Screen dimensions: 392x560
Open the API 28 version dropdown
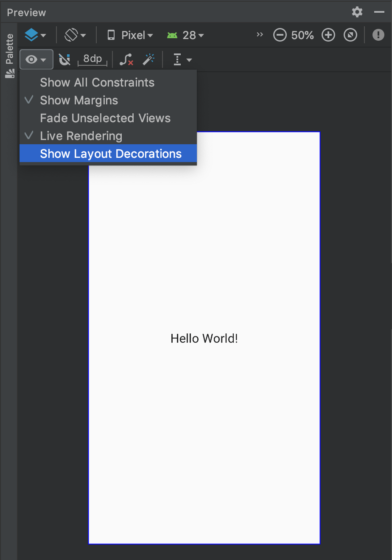pos(185,35)
